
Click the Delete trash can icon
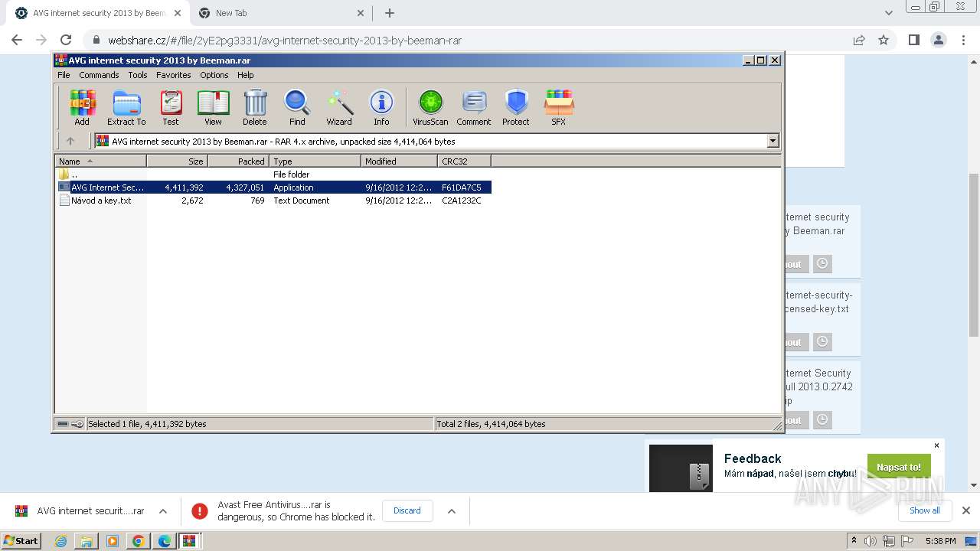tap(255, 107)
